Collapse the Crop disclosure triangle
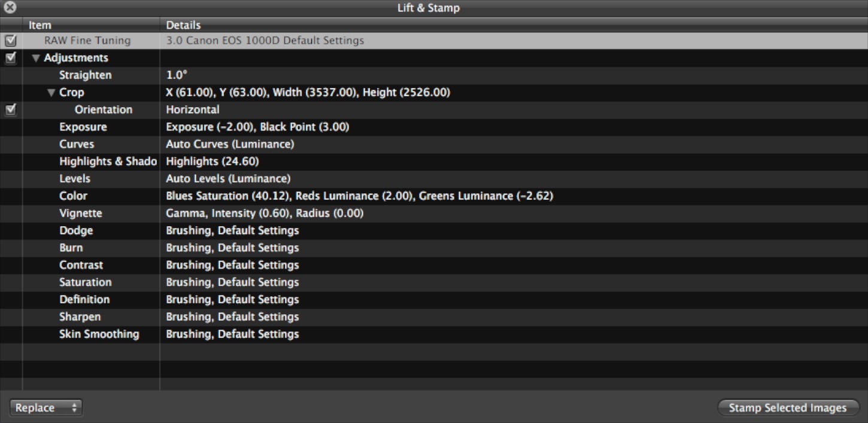The image size is (868, 423). (51, 93)
